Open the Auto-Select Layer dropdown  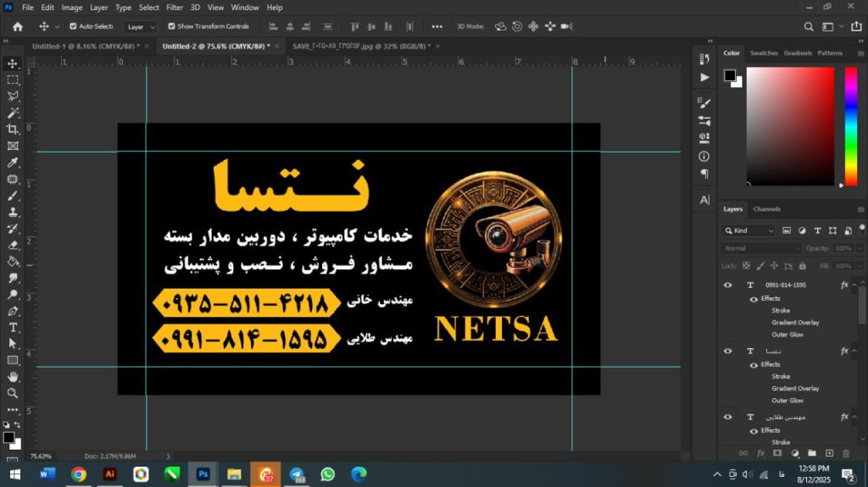tap(140, 26)
